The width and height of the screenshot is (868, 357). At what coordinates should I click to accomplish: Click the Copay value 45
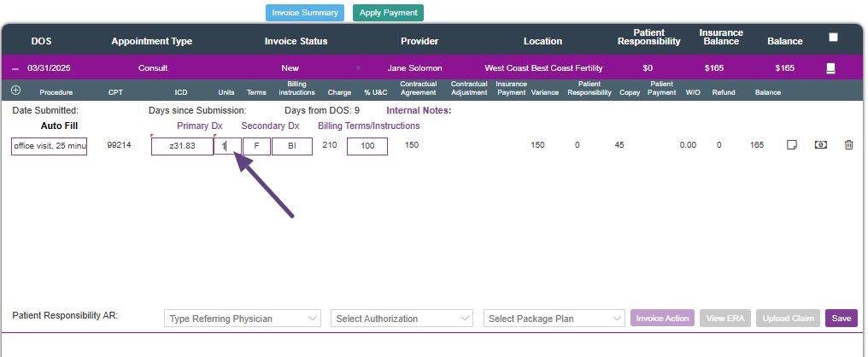[619, 145]
